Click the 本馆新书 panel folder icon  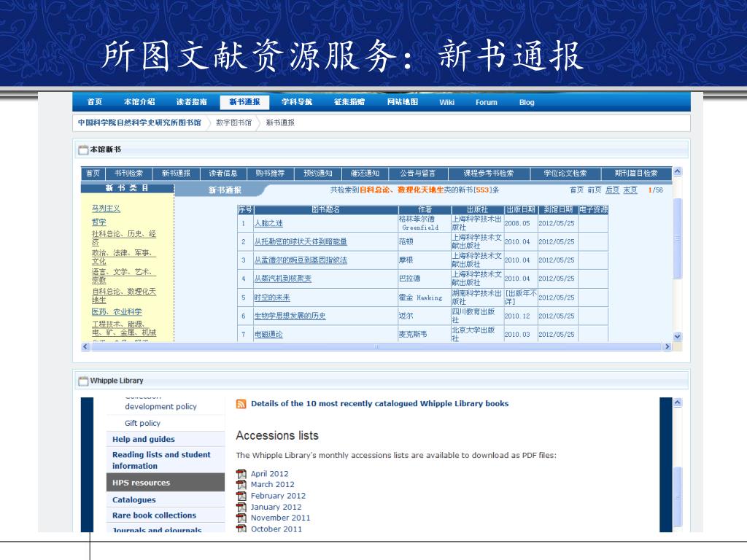[x=83, y=150]
